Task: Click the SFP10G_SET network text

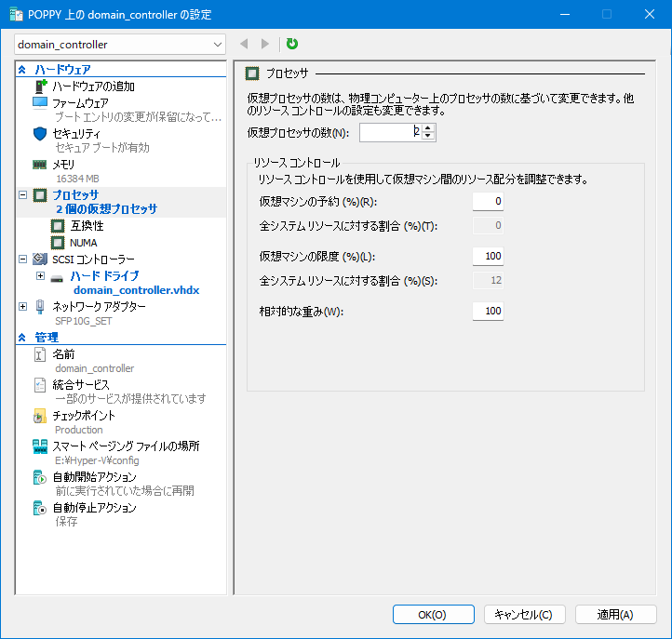Action: tap(84, 321)
